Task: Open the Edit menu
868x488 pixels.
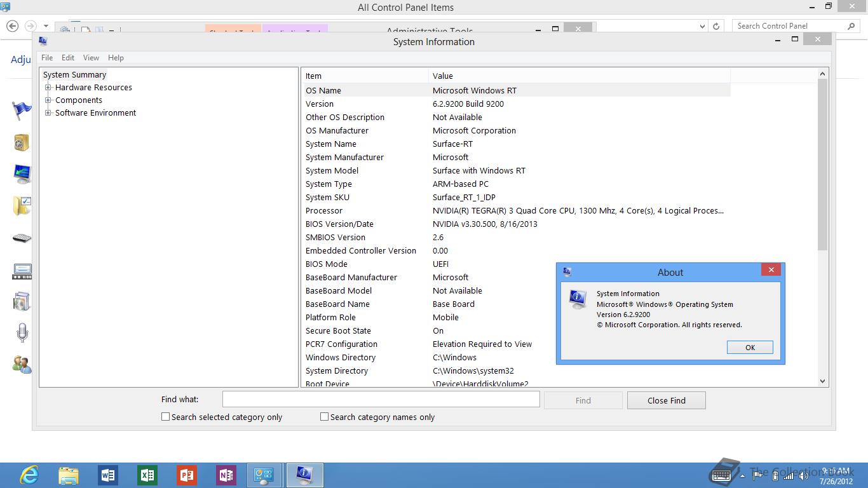Action: [x=68, y=57]
